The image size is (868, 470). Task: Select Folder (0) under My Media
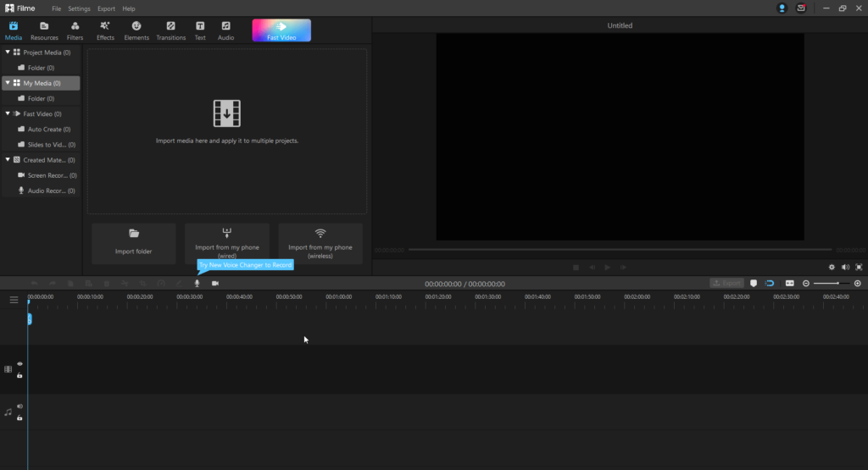tap(41, 98)
